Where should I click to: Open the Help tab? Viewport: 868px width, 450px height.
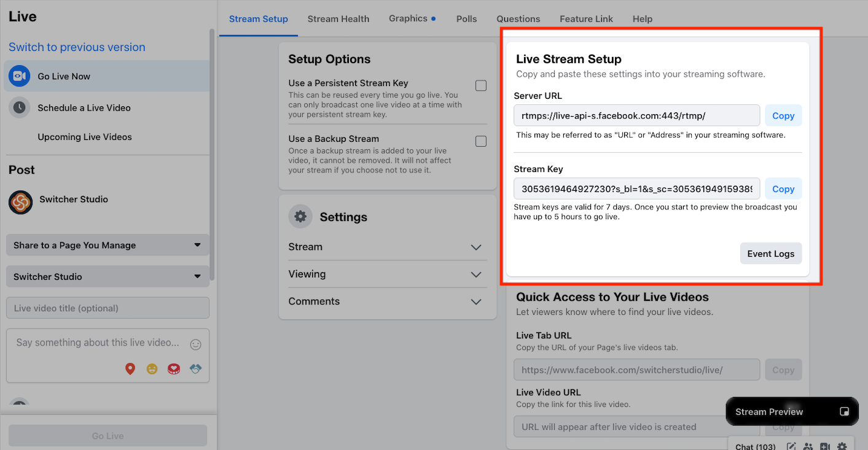coord(643,18)
